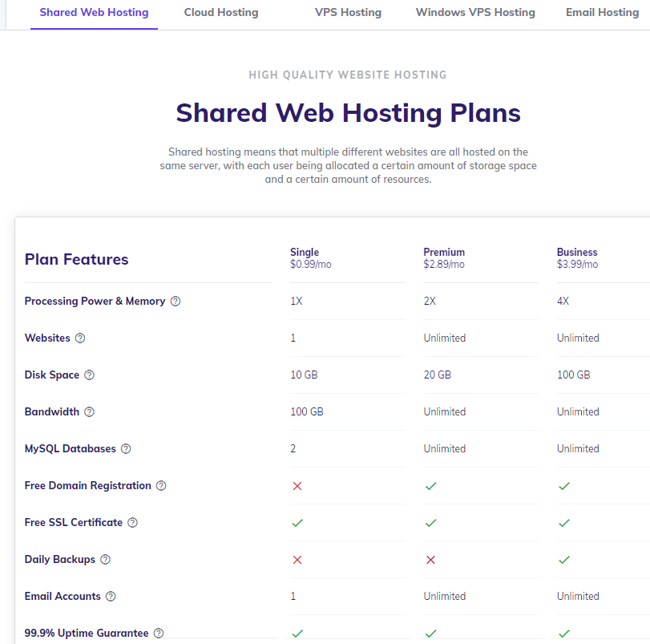This screenshot has height=644, width=650.
Task: Click the Free SSL Certificate help icon
Action: tap(132, 523)
